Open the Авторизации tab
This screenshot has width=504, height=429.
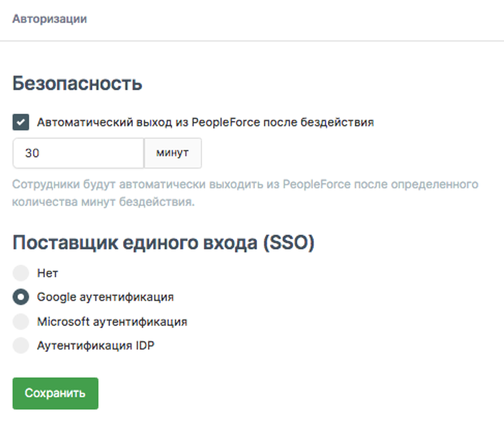click(x=50, y=19)
